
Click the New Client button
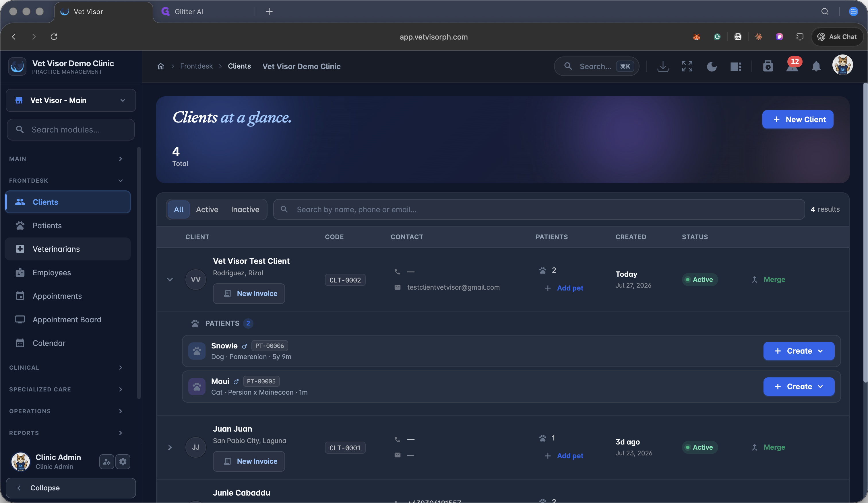click(x=798, y=119)
